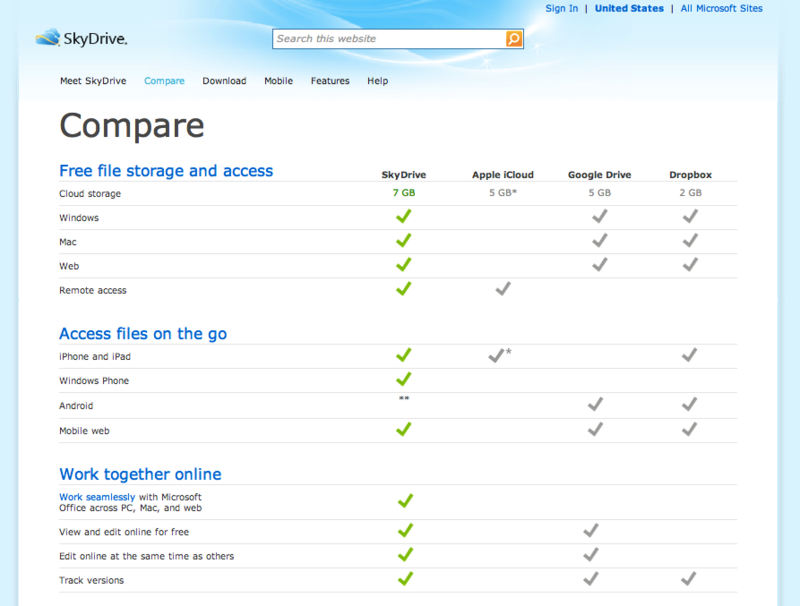Viewport: 800px width, 606px height.
Task: Click the large Compare page title
Action: click(x=132, y=126)
